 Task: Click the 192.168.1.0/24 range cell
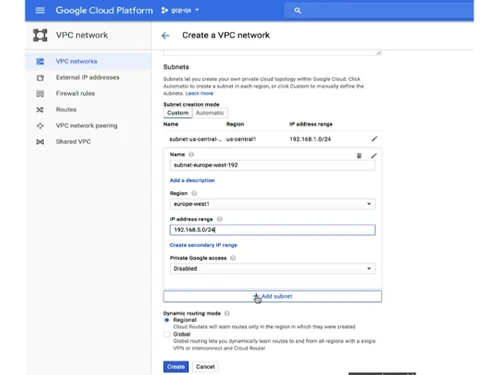tap(310, 139)
